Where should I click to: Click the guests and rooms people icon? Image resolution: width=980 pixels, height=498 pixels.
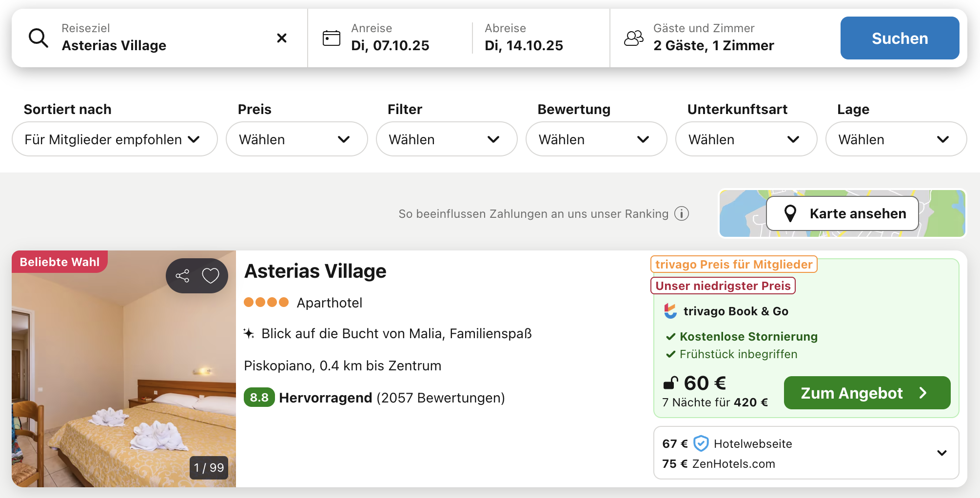[634, 38]
